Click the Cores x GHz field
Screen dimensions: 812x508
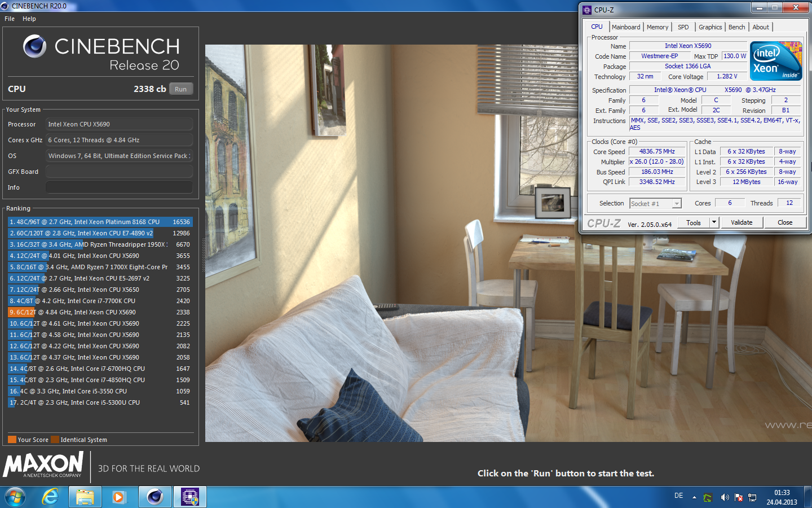pyautogui.click(x=119, y=140)
